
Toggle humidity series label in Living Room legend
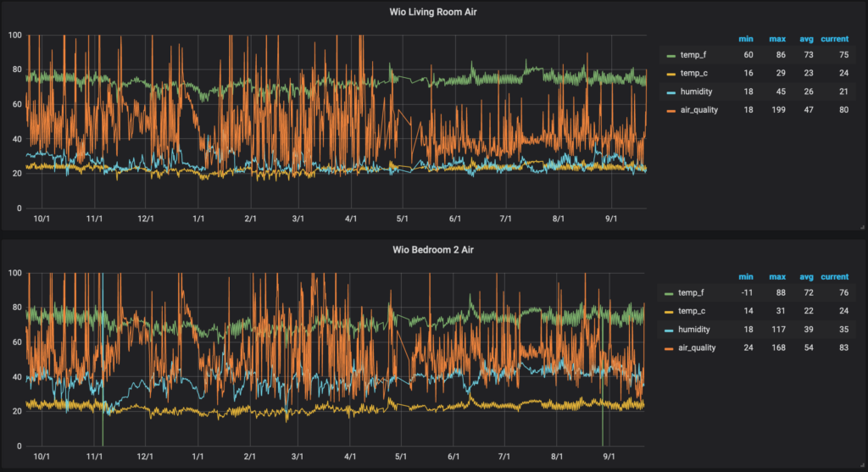pyautogui.click(x=698, y=92)
